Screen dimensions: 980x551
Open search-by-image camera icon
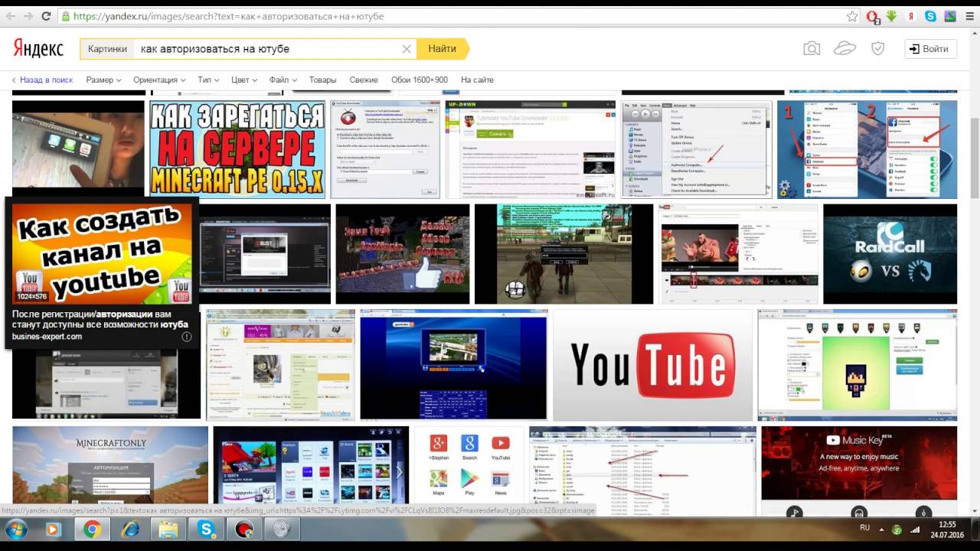coord(812,49)
